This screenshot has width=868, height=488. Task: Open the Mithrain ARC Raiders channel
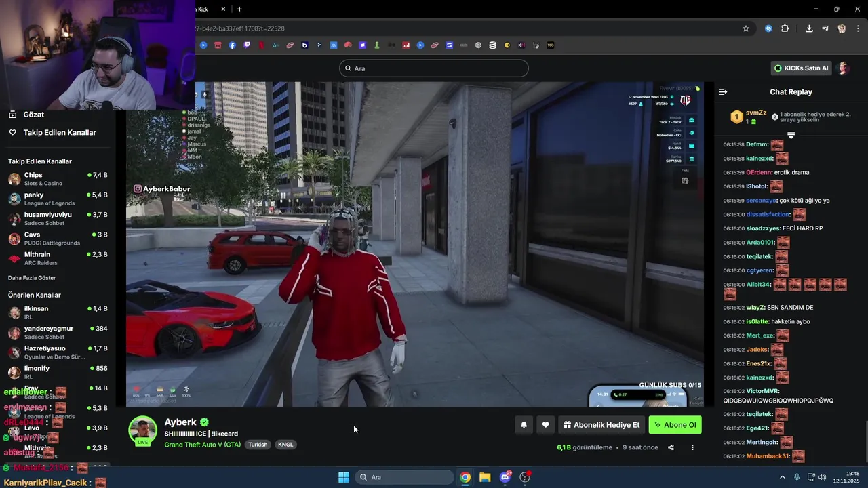point(57,258)
